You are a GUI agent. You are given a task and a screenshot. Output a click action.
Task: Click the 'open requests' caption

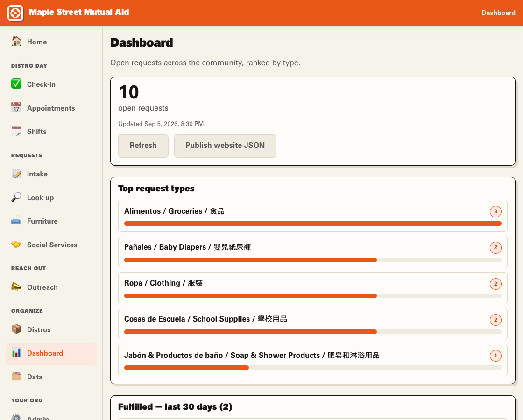143,108
